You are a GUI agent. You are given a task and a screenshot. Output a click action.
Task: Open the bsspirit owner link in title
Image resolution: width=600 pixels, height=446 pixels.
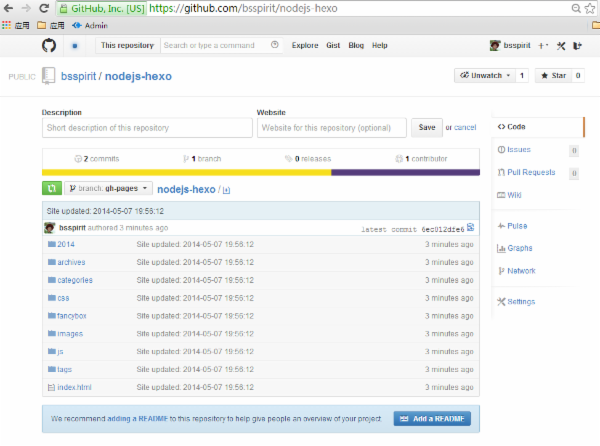click(x=78, y=76)
